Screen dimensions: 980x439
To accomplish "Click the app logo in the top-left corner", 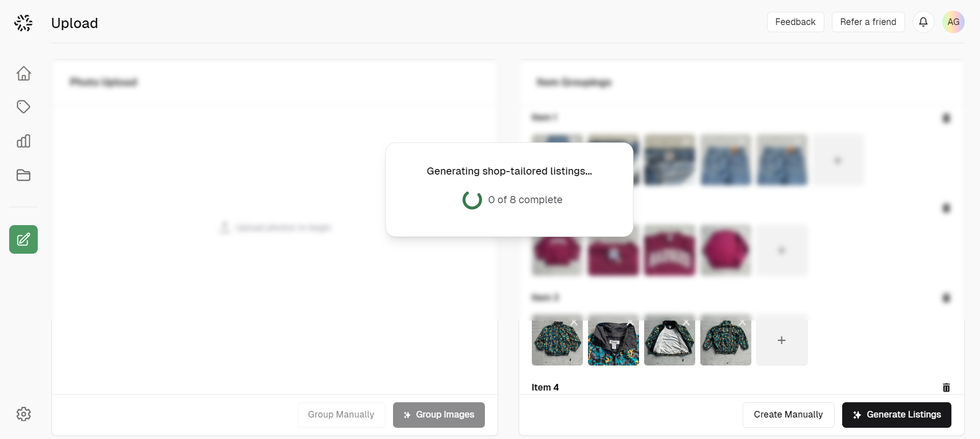I will 23,22.
